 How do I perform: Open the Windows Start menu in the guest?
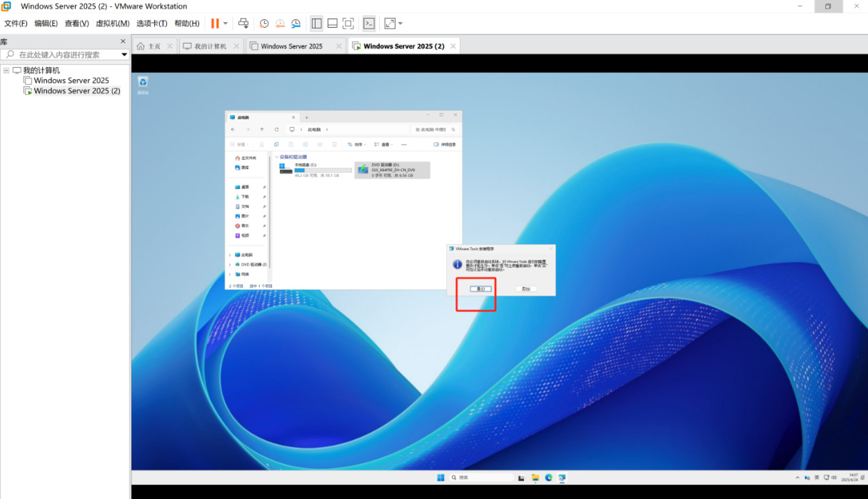[x=440, y=477]
